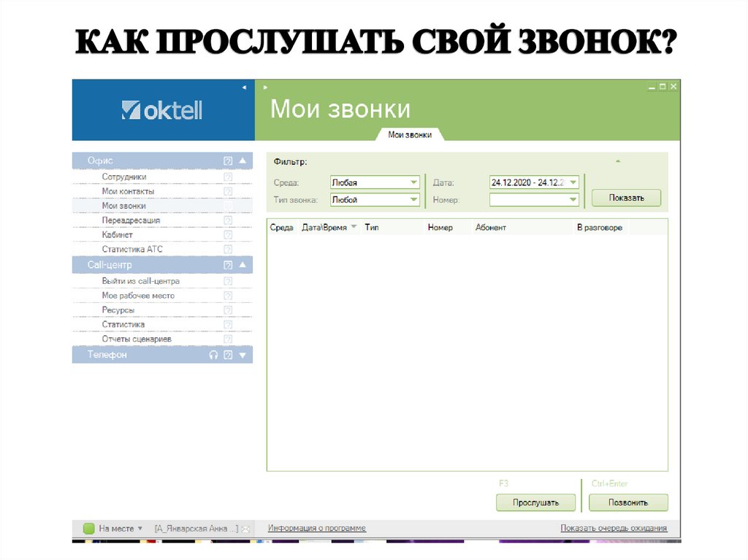Image resolution: width=748 pixels, height=560 pixels.
Task: Open help icon beside Статистика in Call-центр
Action: coord(228,324)
